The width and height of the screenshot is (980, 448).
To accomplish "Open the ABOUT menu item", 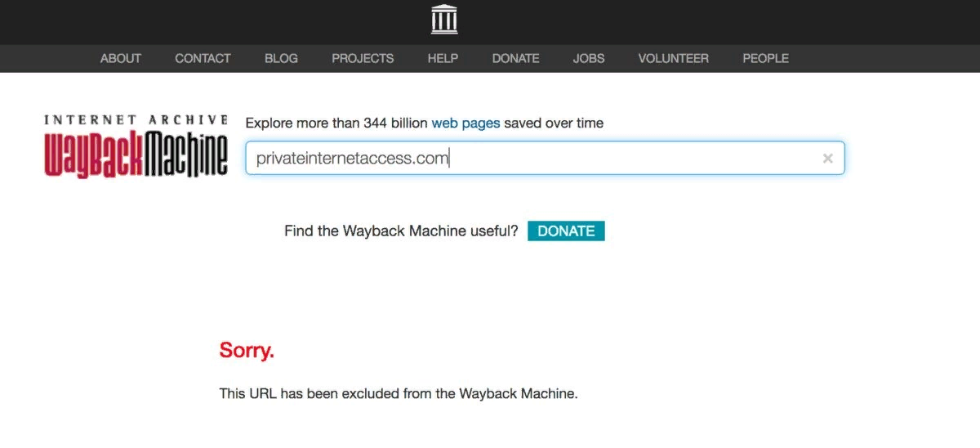I will pos(121,58).
